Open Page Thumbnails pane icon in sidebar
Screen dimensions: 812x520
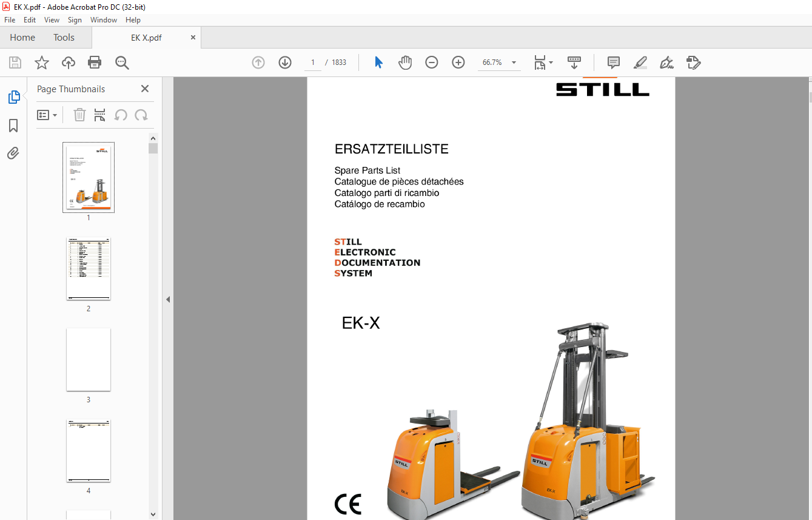point(13,97)
